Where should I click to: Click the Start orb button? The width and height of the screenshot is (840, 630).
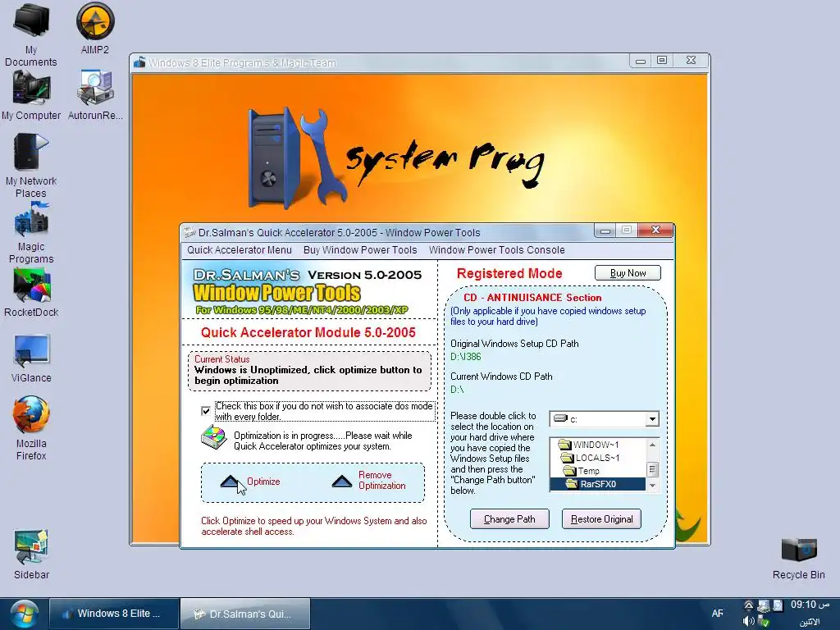(x=24, y=614)
